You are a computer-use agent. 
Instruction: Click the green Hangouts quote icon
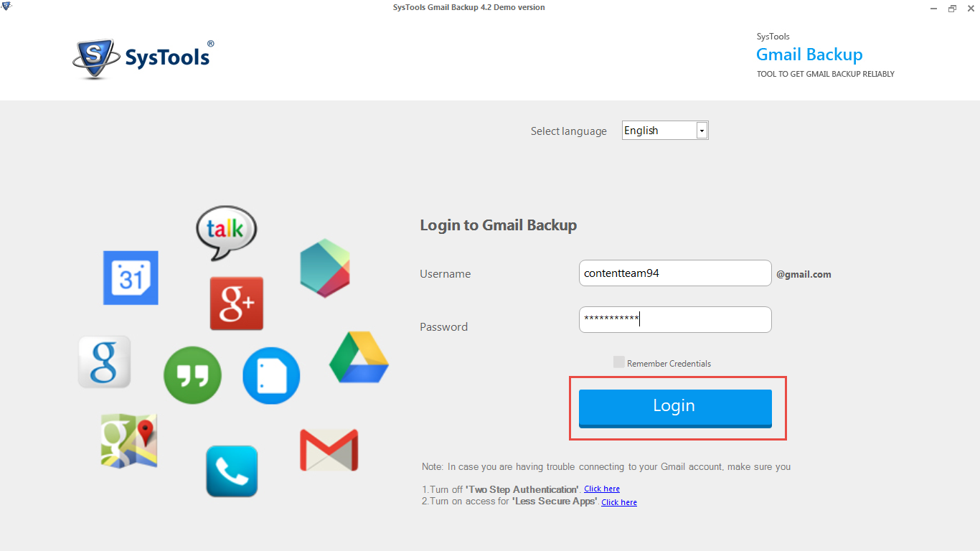pos(192,375)
